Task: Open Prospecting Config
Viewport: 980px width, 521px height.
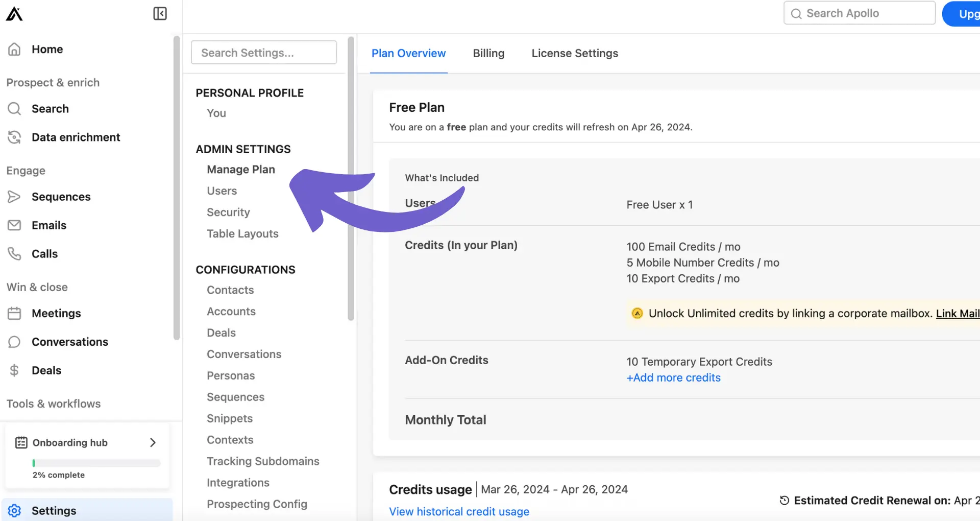Action: (x=257, y=505)
